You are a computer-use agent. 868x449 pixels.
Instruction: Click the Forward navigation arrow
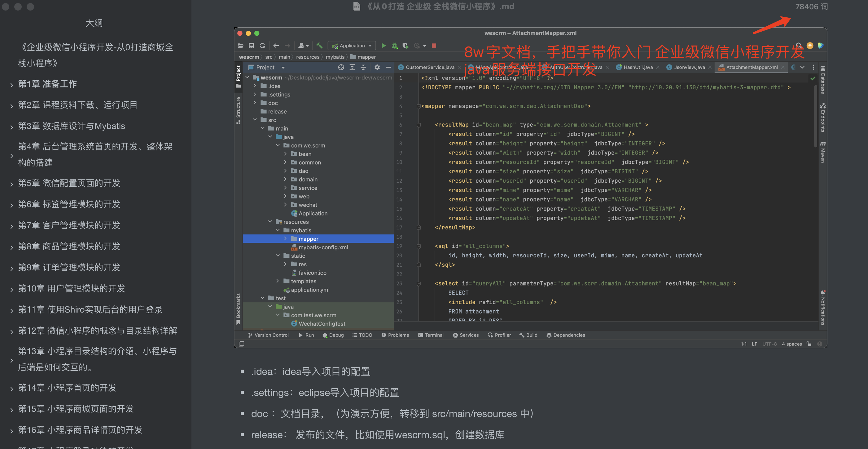point(287,46)
